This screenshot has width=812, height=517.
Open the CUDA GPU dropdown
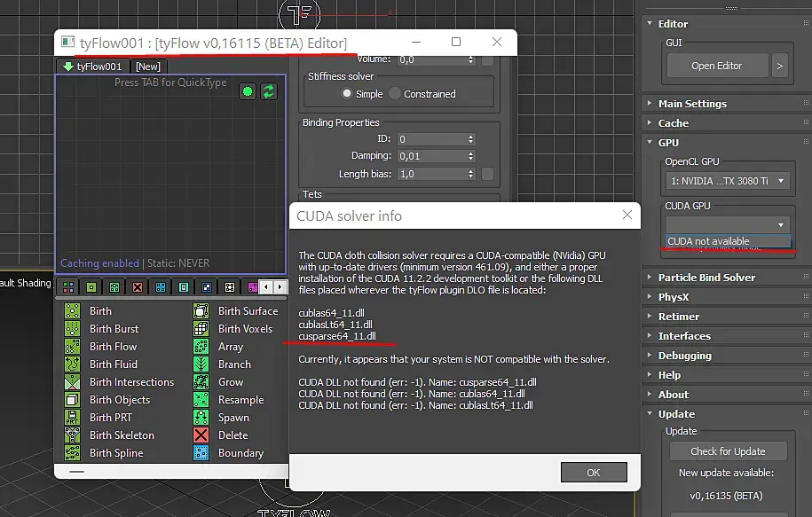coord(728,224)
